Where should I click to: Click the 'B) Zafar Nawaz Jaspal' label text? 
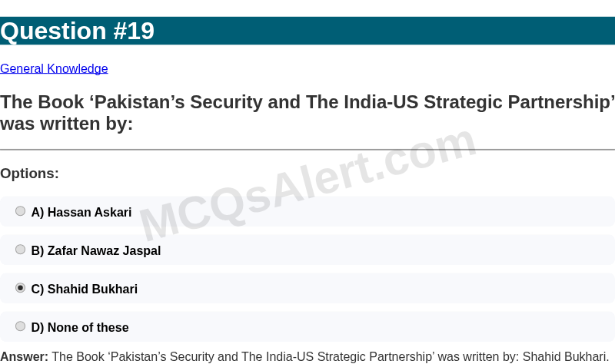tap(96, 250)
